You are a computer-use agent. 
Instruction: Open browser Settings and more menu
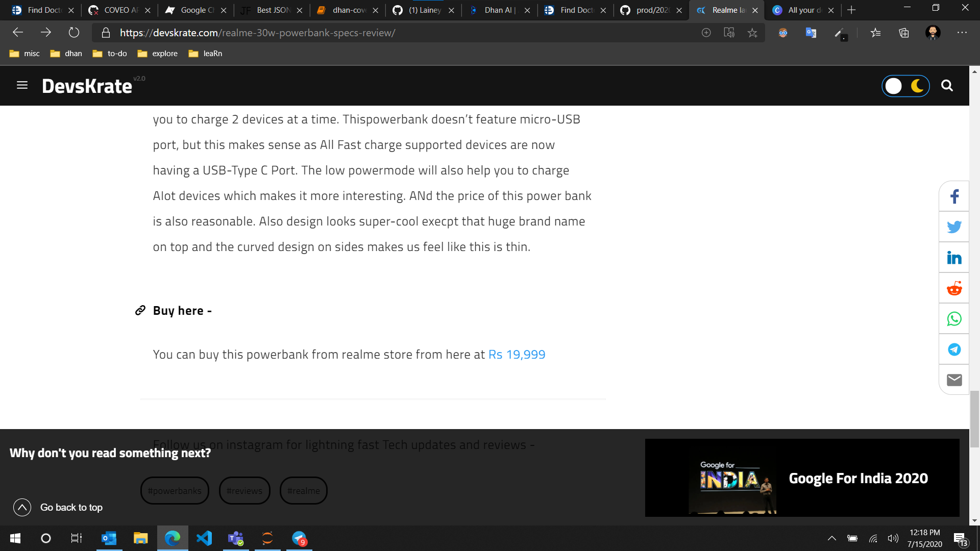[x=962, y=33]
